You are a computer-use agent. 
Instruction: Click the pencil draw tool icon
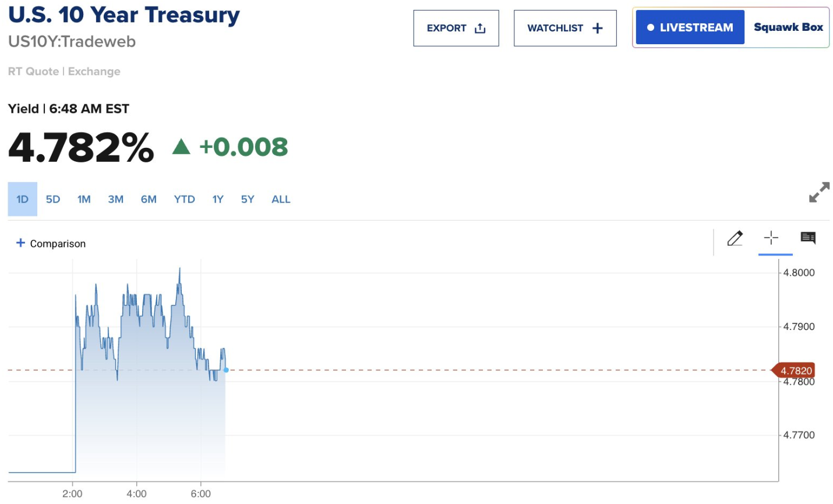pyautogui.click(x=735, y=238)
